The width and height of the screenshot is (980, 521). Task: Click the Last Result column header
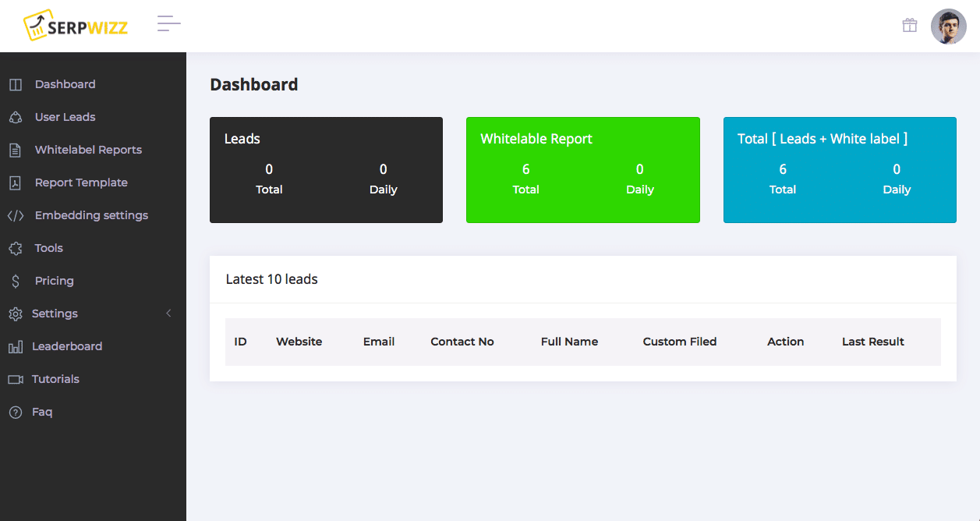[x=873, y=342]
